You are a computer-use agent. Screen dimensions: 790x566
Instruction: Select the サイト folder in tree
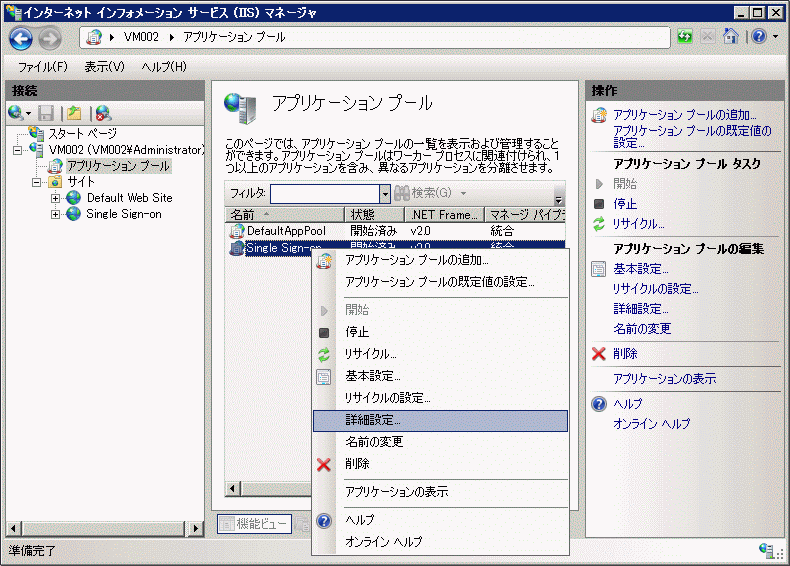[x=81, y=181]
